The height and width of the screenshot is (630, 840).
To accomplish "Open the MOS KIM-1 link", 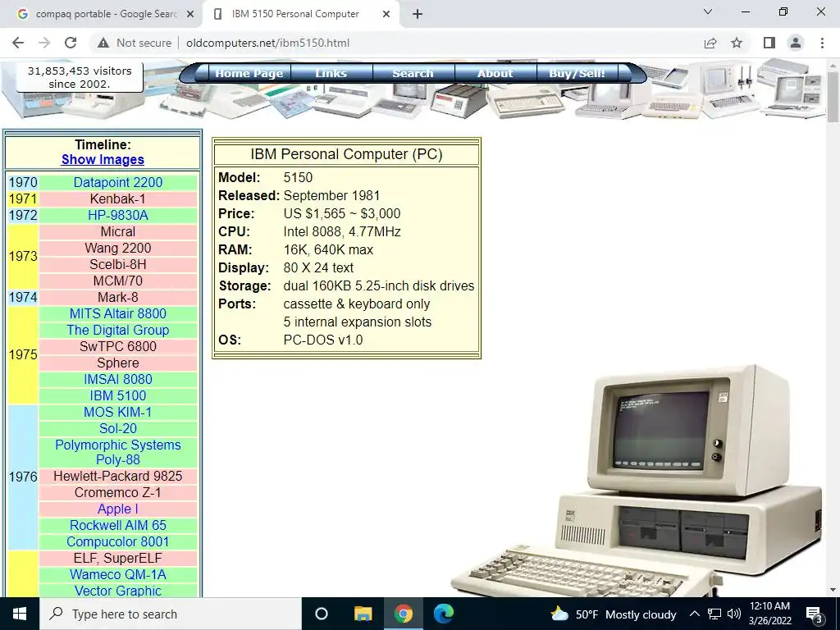I will point(118,412).
